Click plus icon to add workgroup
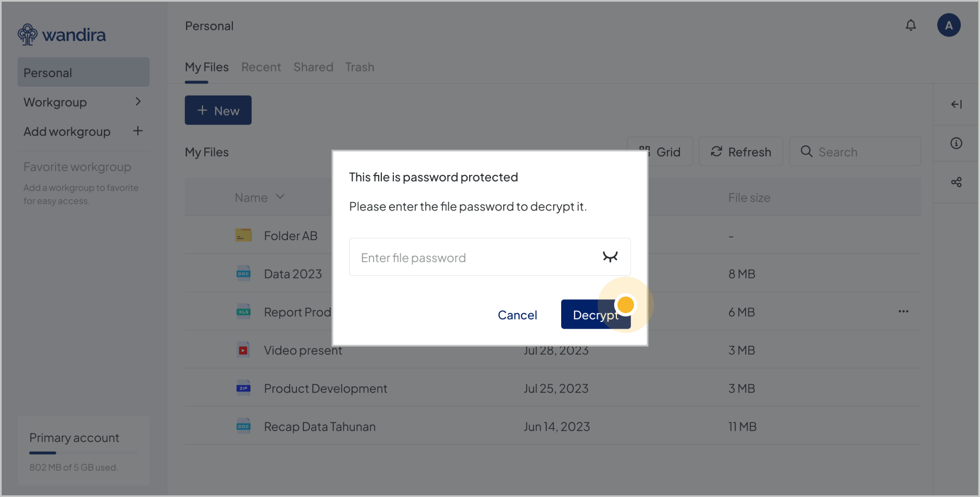Image resolution: width=980 pixels, height=497 pixels. [x=138, y=131]
